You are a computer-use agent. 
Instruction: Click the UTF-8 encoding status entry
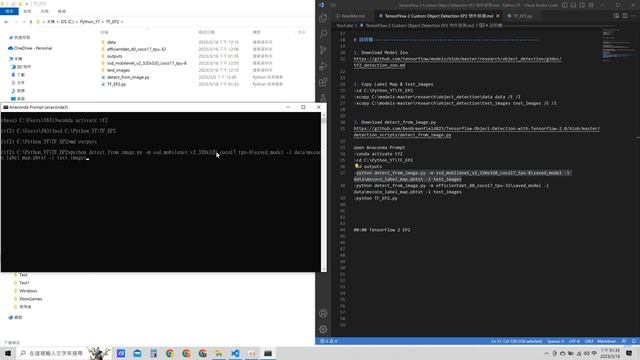tap(574, 341)
